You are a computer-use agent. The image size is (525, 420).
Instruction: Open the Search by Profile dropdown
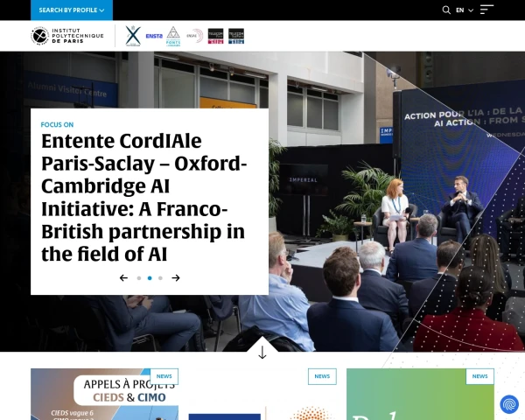coord(72,10)
